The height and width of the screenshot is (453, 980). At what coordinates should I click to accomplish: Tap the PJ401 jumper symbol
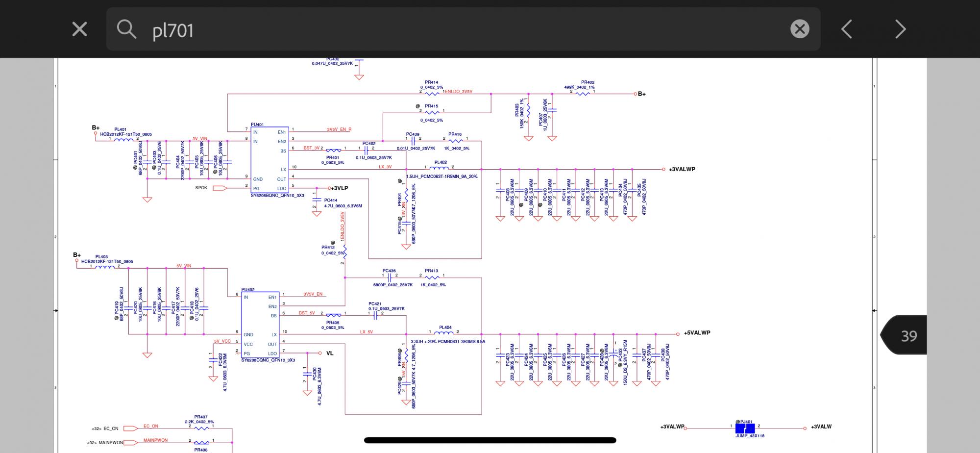(x=745, y=428)
